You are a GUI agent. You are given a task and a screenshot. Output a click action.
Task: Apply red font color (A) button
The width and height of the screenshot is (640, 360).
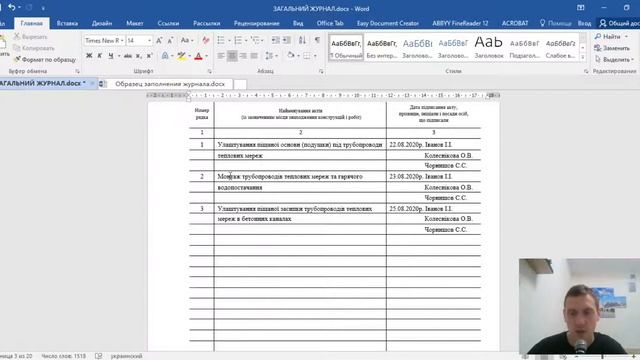[198, 56]
